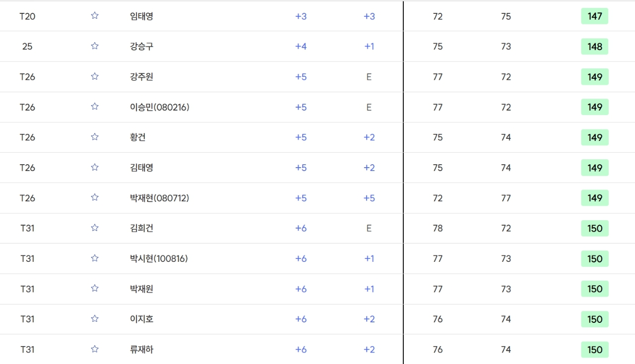Image resolution: width=635 pixels, height=364 pixels.
Task: Click player name 이지호
Action: tap(141, 319)
